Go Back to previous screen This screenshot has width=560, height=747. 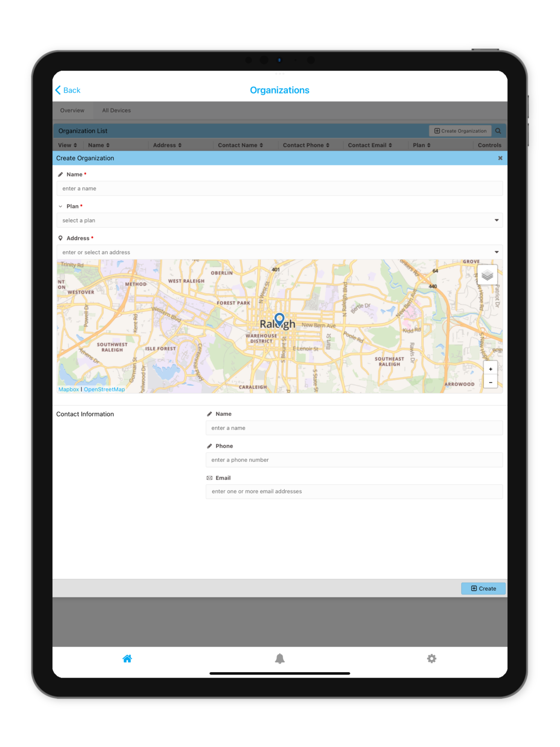coord(68,90)
